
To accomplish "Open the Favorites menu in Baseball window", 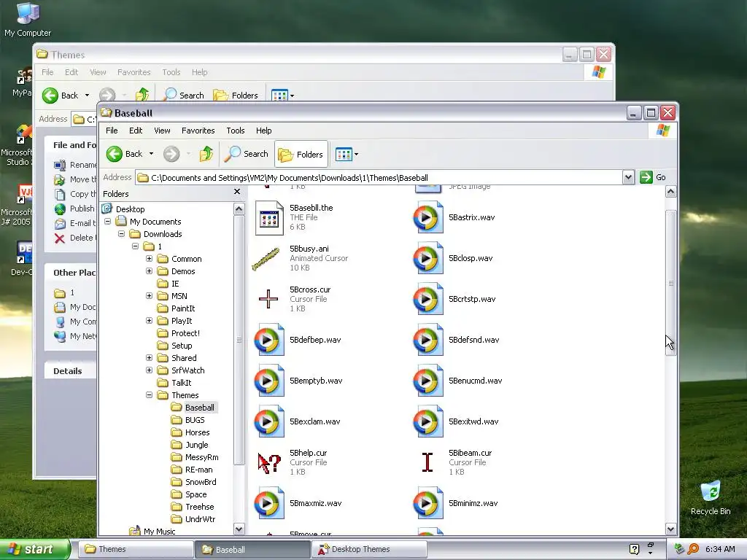I will coord(198,131).
